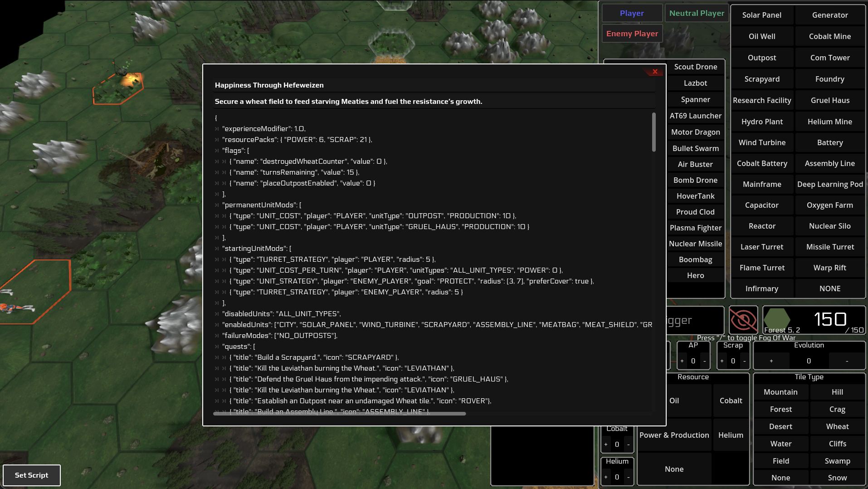Toggle the Fog Of War eye icon
Viewport: 868px width, 489px height.
coord(743,320)
